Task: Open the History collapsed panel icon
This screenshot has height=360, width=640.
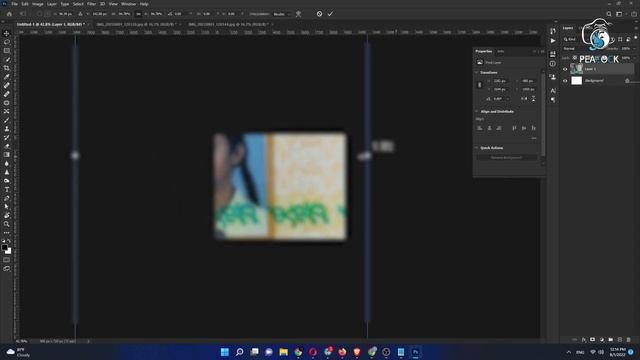Action: 553,31
